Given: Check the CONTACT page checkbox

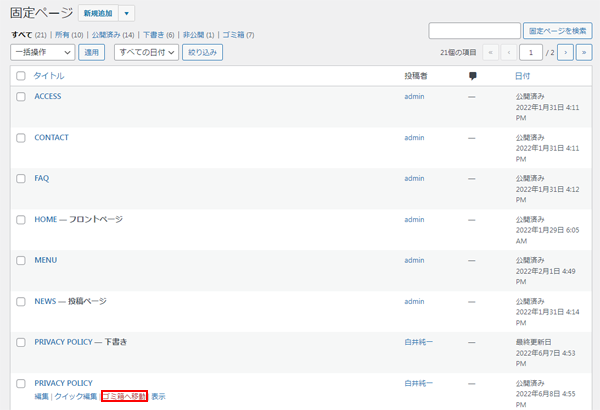Looking at the screenshot, I should (x=21, y=138).
